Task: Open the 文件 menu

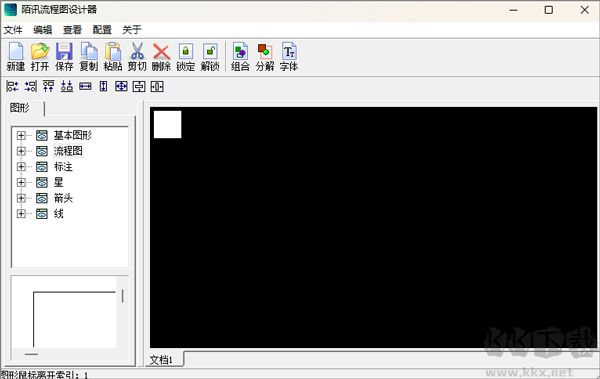Action: [13, 29]
